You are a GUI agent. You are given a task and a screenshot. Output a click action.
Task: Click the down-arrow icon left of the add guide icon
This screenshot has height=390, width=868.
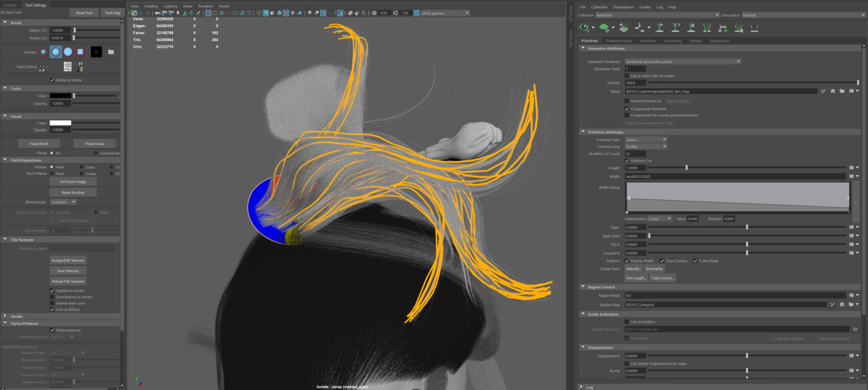639,28
